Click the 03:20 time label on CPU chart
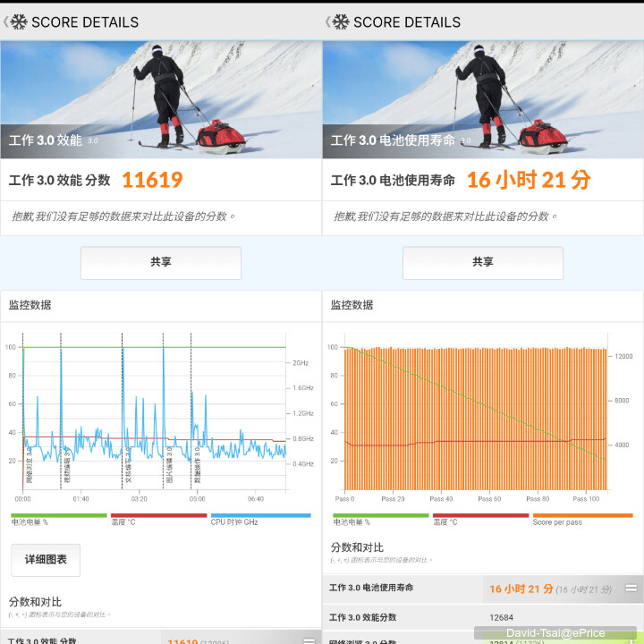 coord(140,499)
